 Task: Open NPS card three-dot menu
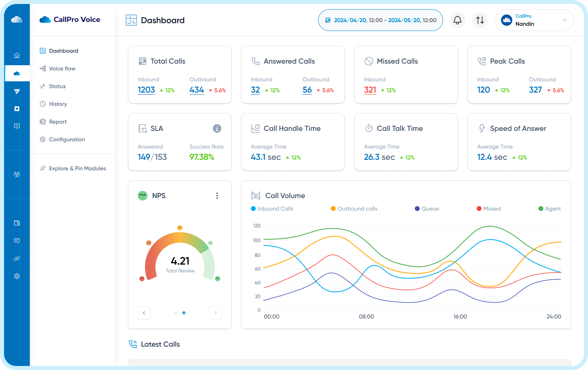[217, 196]
